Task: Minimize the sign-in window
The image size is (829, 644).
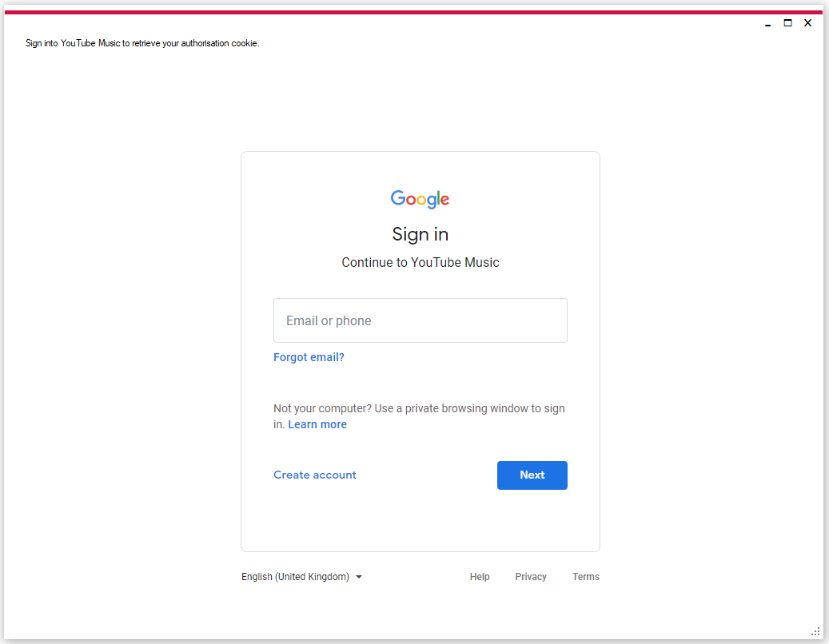Action: pyautogui.click(x=767, y=23)
